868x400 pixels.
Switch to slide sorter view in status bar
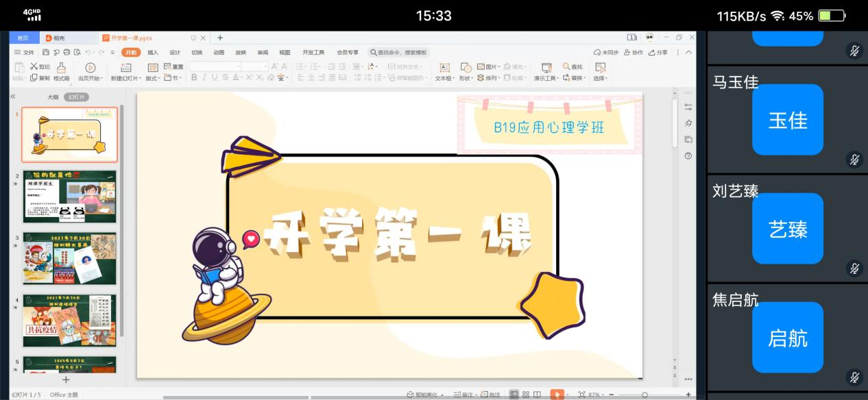coord(526,395)
